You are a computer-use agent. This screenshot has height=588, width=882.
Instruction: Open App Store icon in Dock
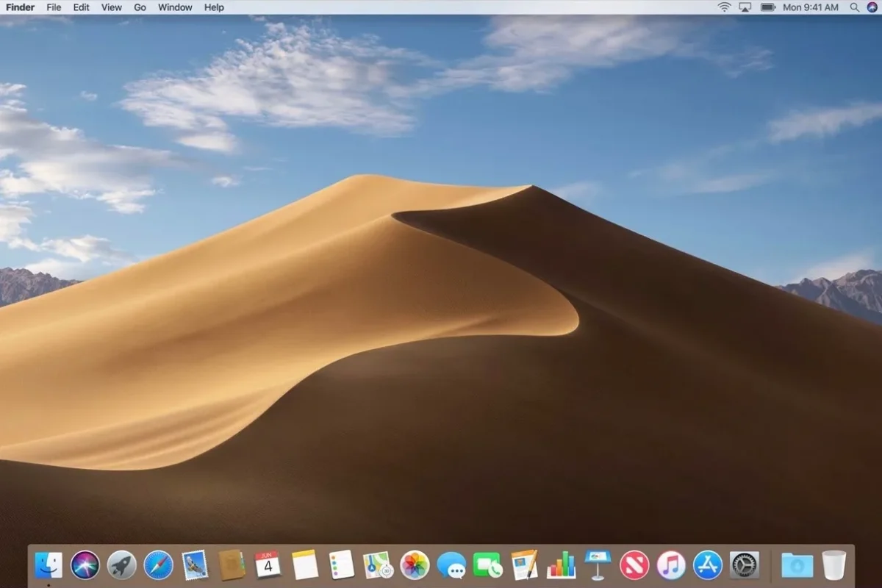[x=708, y=564]
